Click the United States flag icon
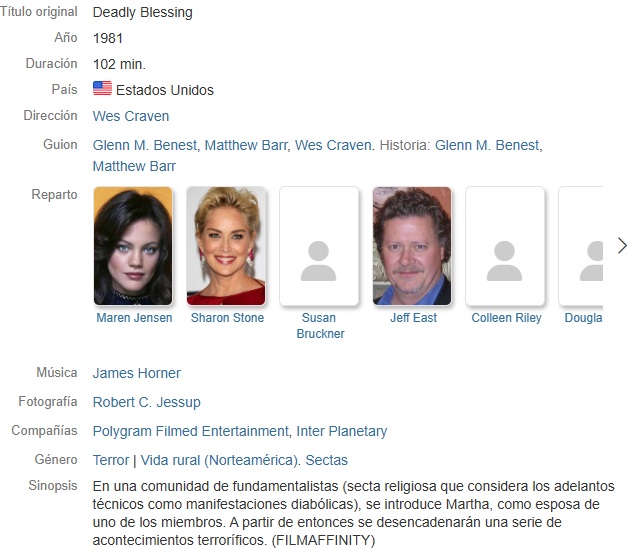Image resolution: width=628 pixels, height=549 pixels. [x=103, y=88]
